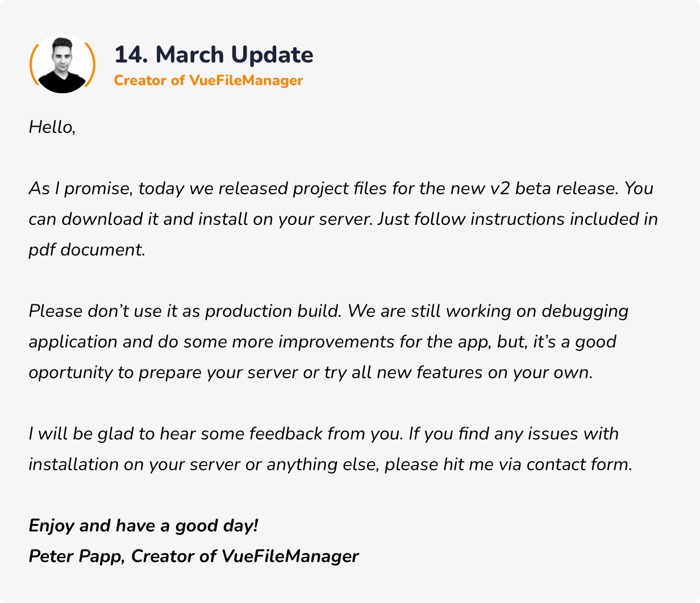Click the "pdf document" text
The width and height of the screenshot is (700, 603).
(86, 250)
